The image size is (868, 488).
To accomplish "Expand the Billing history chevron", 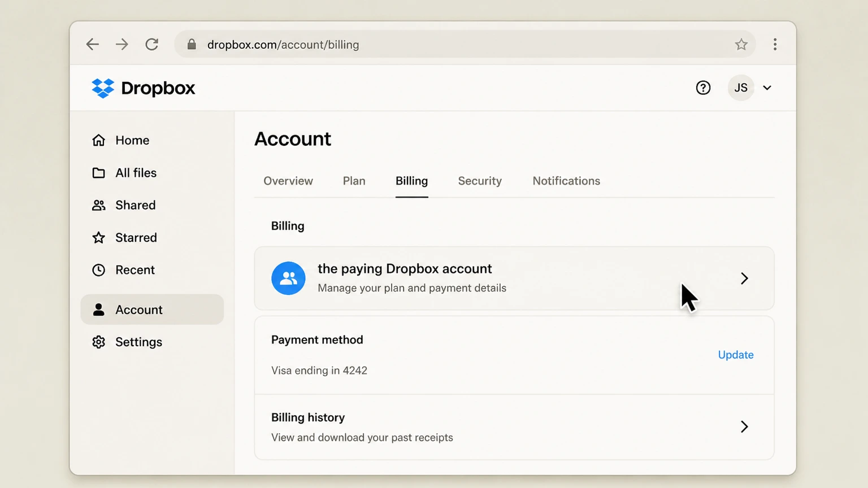I will coord(744,426).
